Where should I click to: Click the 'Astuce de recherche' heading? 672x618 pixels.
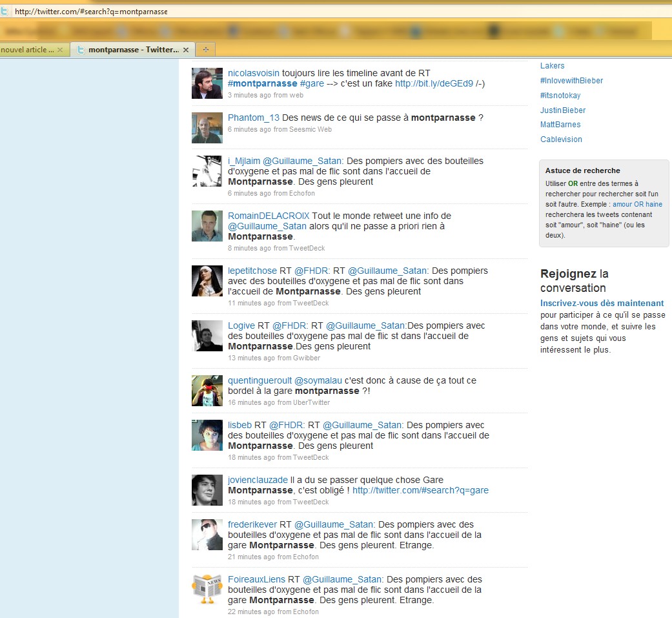582,170
